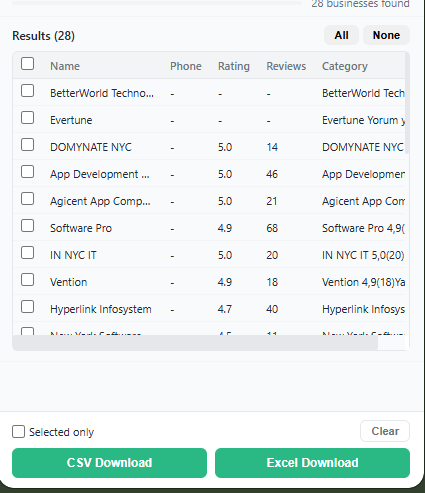Click the Software Pro name cell
The height and width of the screenshot is (493, 425).
point(81,228)
